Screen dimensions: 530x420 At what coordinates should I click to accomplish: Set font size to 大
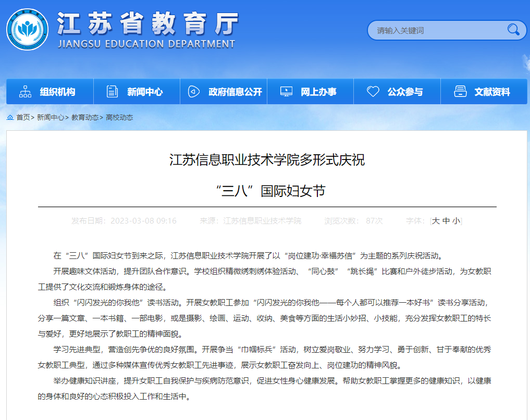click(436, 220)
